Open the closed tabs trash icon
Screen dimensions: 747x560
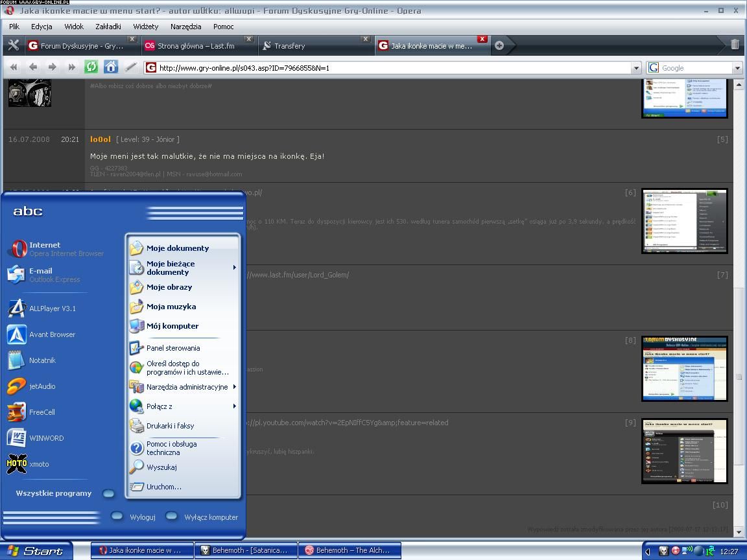[734, 45]
